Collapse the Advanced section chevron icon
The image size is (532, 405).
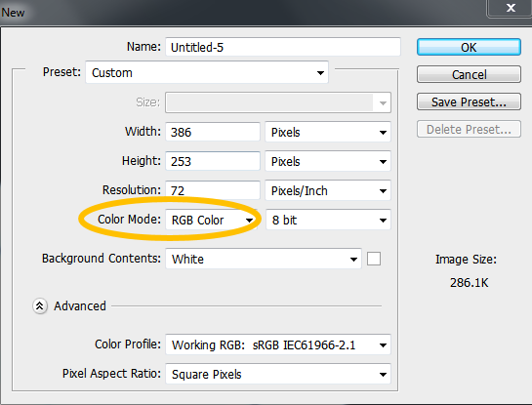[40, 306]
